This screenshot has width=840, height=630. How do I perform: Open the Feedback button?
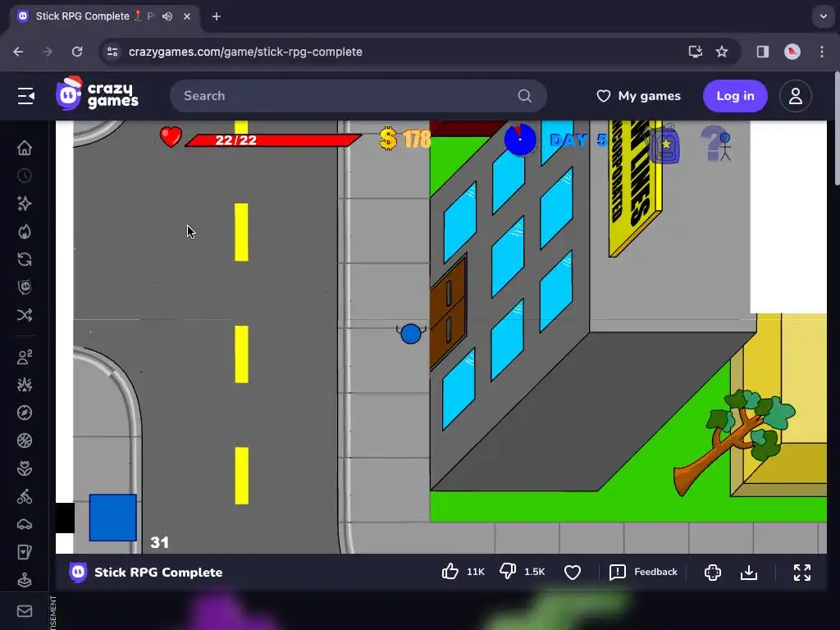pyautogui.click(x=643, y=572)
